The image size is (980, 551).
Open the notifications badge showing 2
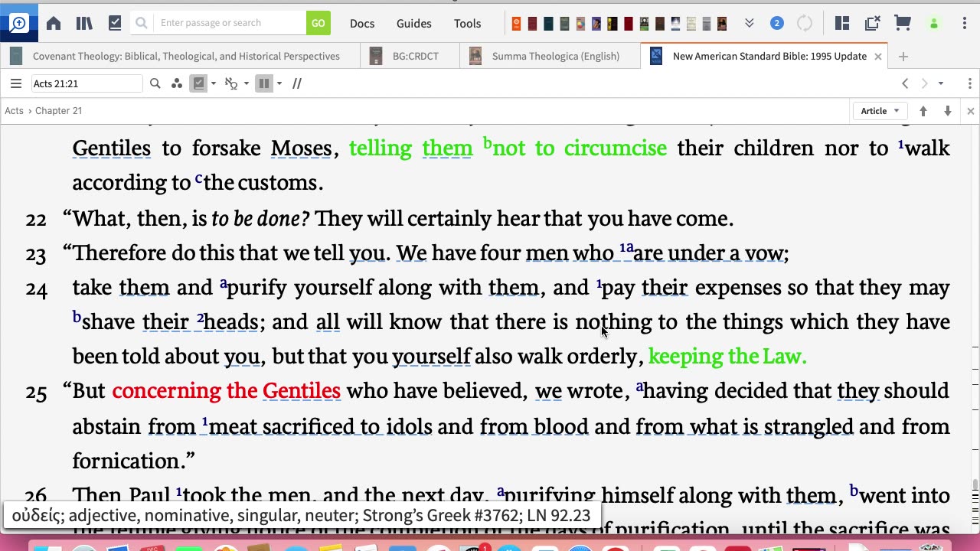click(x=776, y=24)
